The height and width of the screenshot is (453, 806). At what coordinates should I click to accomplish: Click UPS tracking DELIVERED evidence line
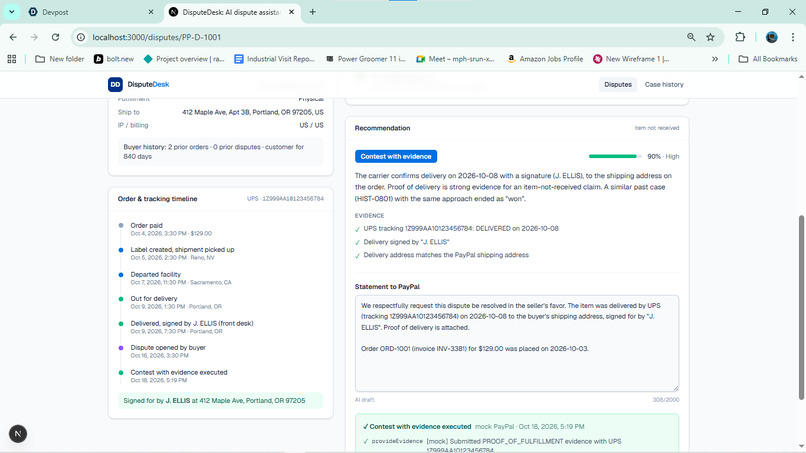(x=461, y=228)
